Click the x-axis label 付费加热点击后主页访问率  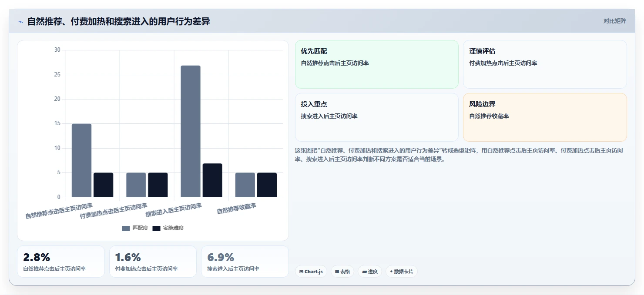click(114, 211)
